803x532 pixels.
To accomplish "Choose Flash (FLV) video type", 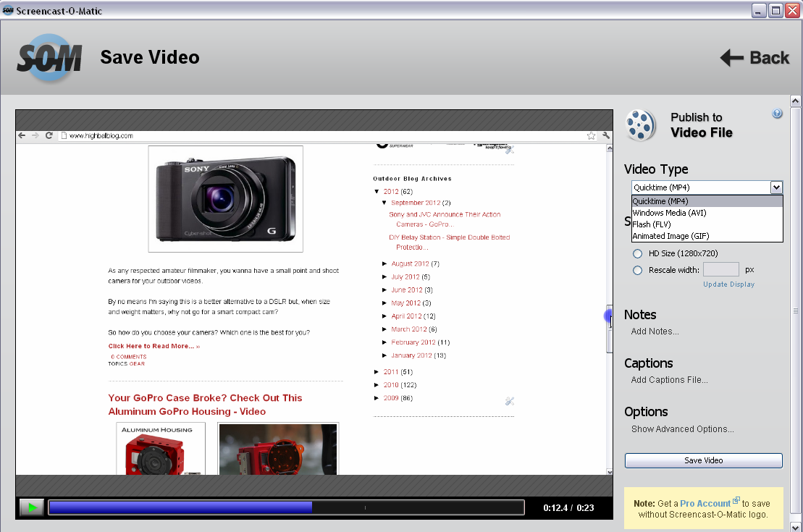I will coord(707,224).
